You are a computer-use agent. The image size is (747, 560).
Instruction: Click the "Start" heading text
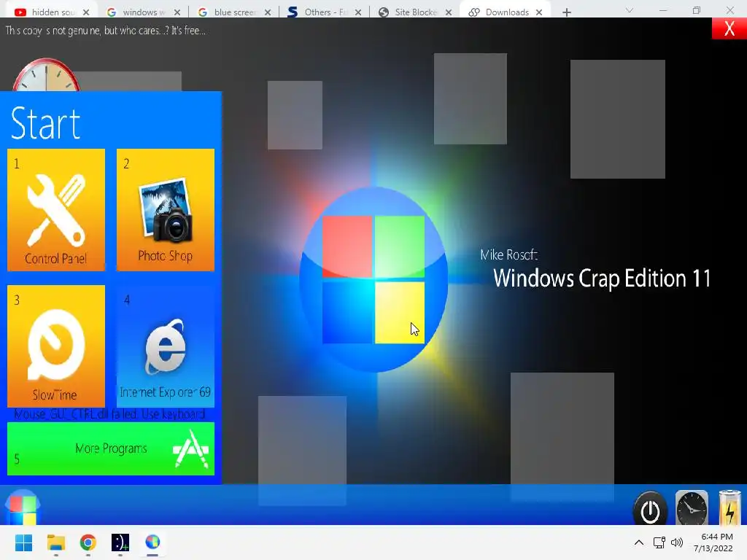tap(45, 123)
